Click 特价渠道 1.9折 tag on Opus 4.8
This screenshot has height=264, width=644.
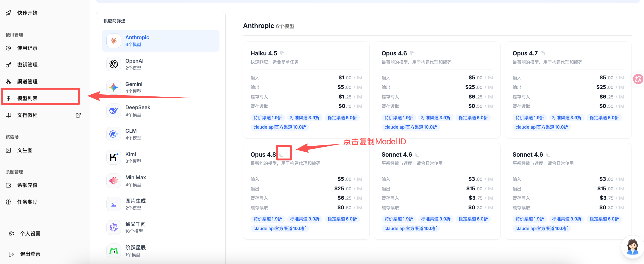(268, 219)
